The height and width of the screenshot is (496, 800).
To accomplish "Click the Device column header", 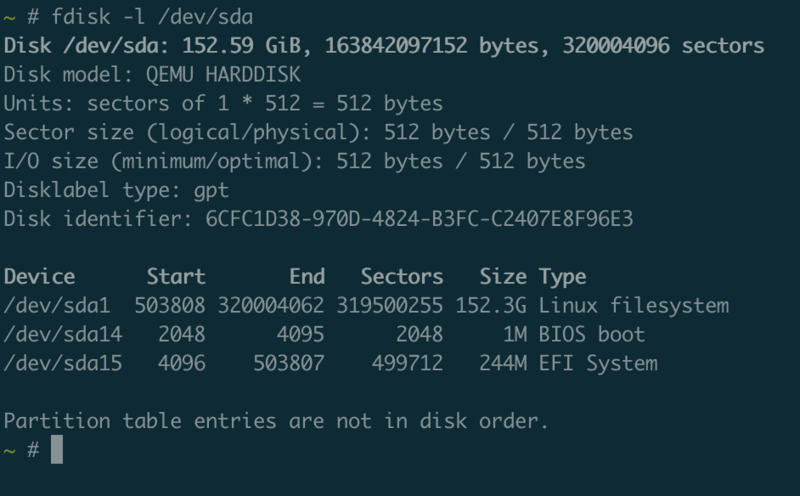I will click(x=40, y=276).
